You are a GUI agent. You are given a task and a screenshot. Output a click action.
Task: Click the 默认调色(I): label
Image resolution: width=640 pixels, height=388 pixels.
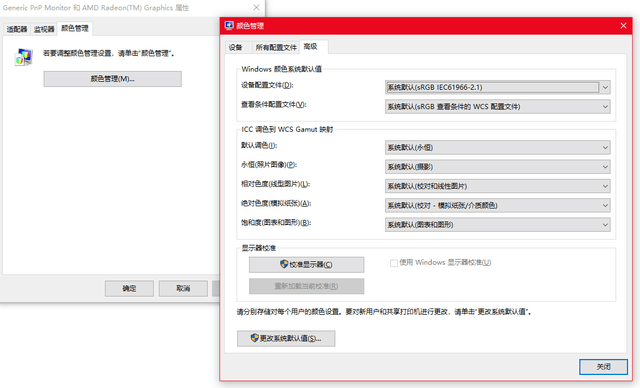(259, 145)
